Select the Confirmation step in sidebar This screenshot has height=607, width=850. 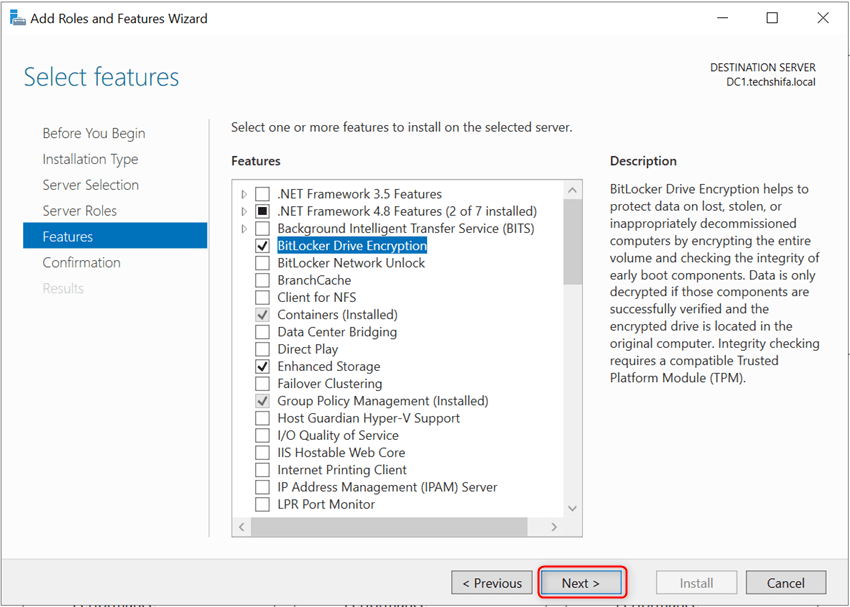pos(81,262)
